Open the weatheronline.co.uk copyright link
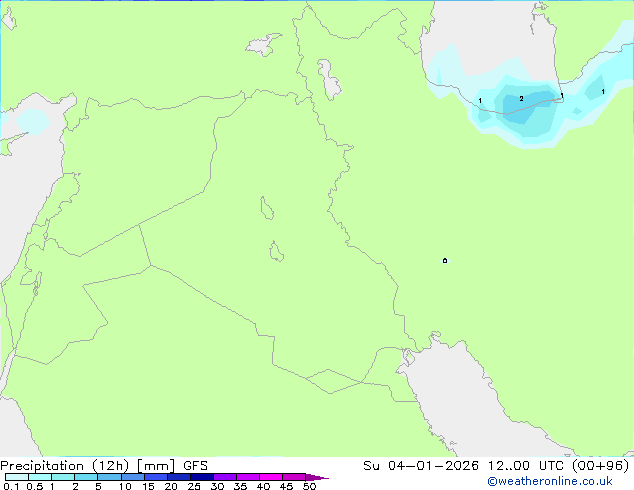Viewport: 634px width, 490px height. point(550,481)
